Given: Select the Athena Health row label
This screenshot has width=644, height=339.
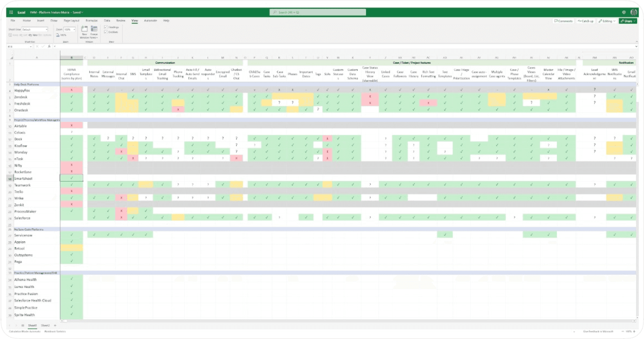Looking at the screenshot, I should [x=25, y=280].
